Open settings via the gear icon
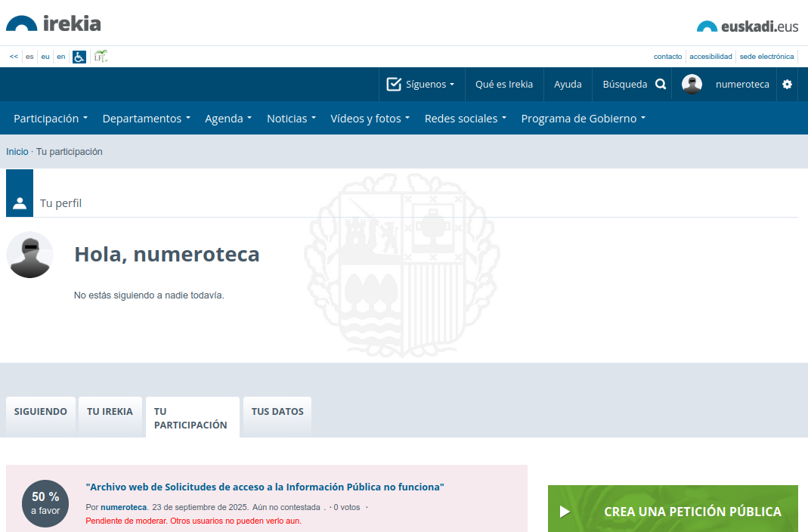Viewport: 808px width, 532px height. [x=787, y=85]
